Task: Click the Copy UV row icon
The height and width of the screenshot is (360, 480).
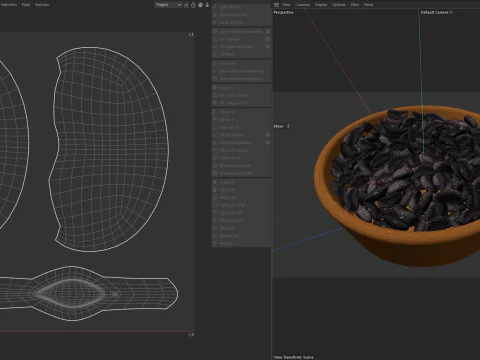Action: (215, 182)
